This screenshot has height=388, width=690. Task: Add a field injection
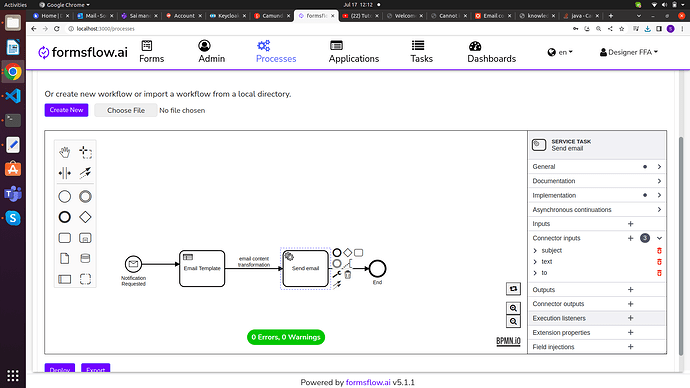point(630,347)
